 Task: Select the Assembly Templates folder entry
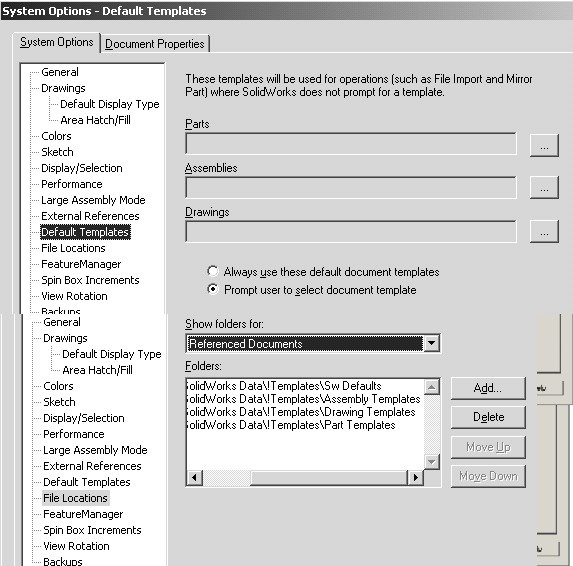[303, 399]
